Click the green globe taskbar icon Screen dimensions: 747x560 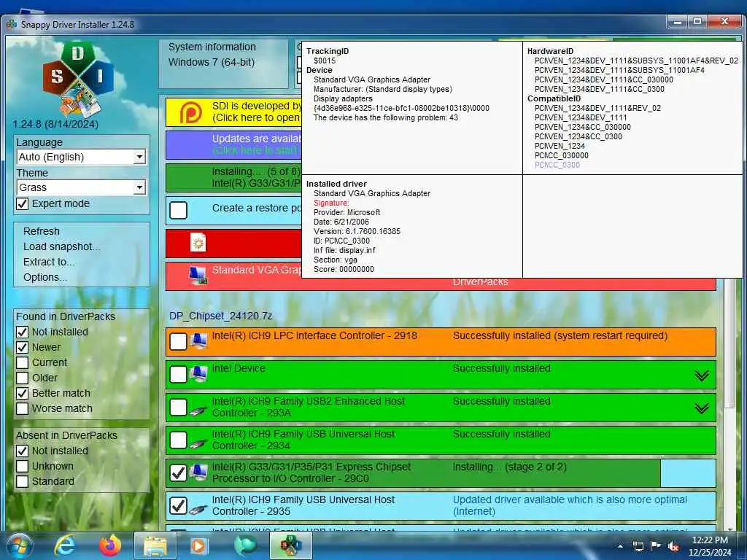click(x=245, y=545)
